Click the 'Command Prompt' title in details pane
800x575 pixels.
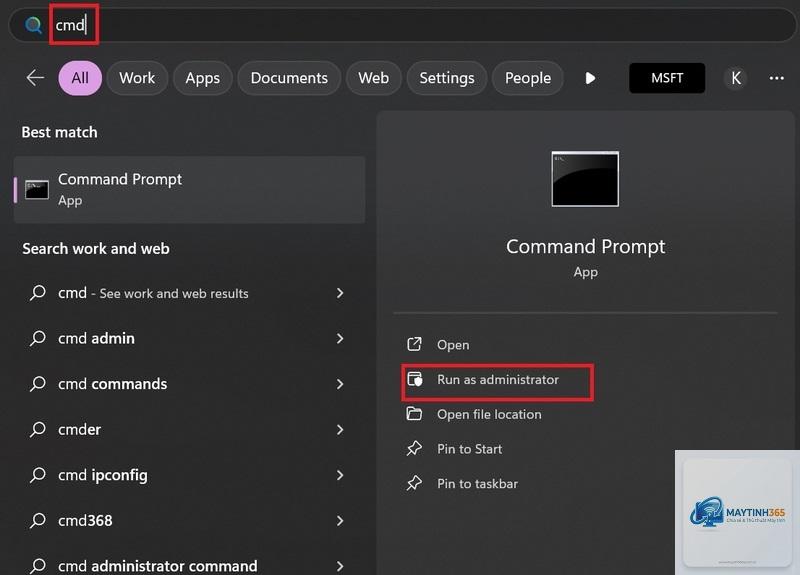(585, 247)
